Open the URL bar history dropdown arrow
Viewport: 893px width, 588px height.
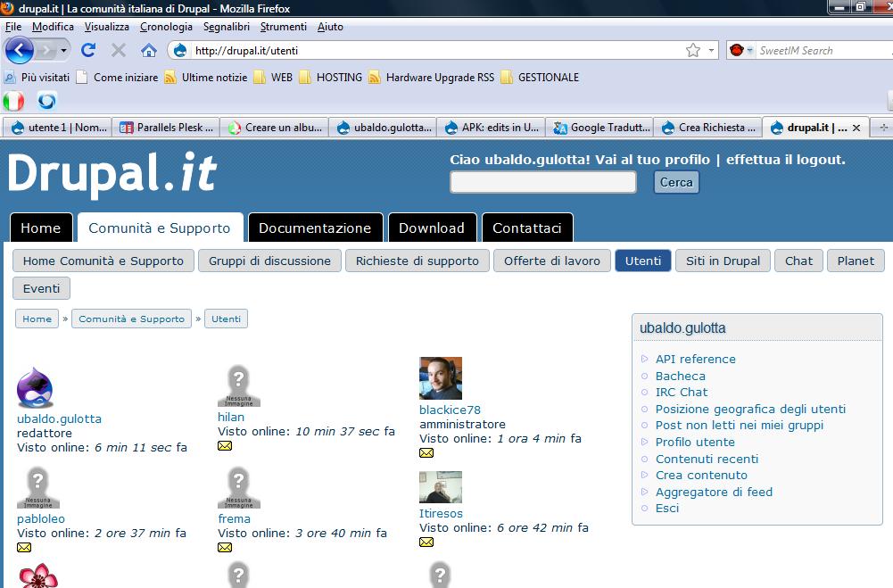coord(712,51)
